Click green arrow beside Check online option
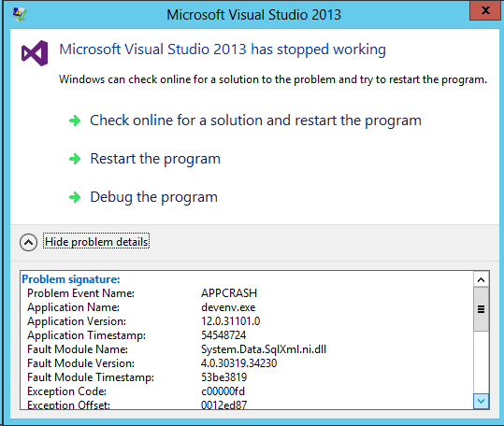Viewport: 504px width, 426px height. pyautogui.click(x=75, y=121)
